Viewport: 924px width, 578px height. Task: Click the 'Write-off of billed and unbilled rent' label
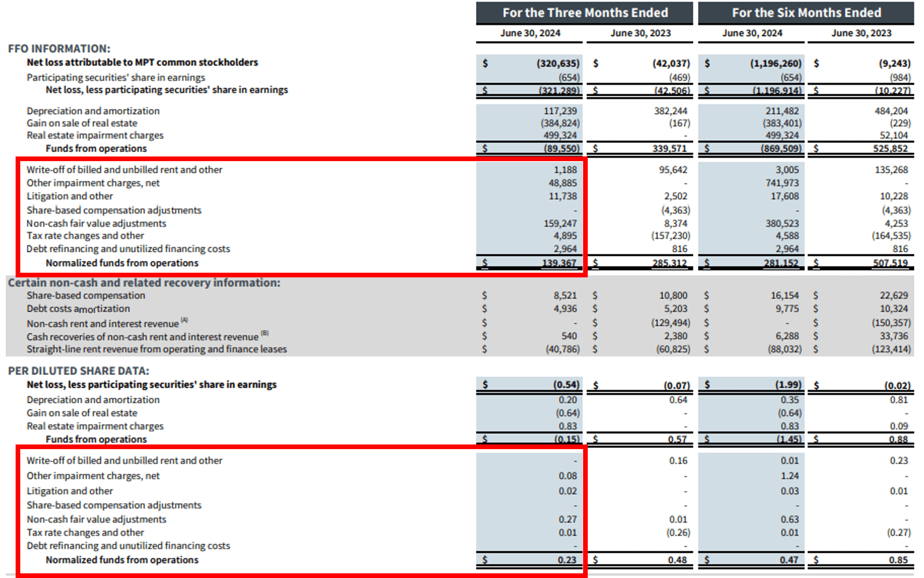click(x=124, y=169)
